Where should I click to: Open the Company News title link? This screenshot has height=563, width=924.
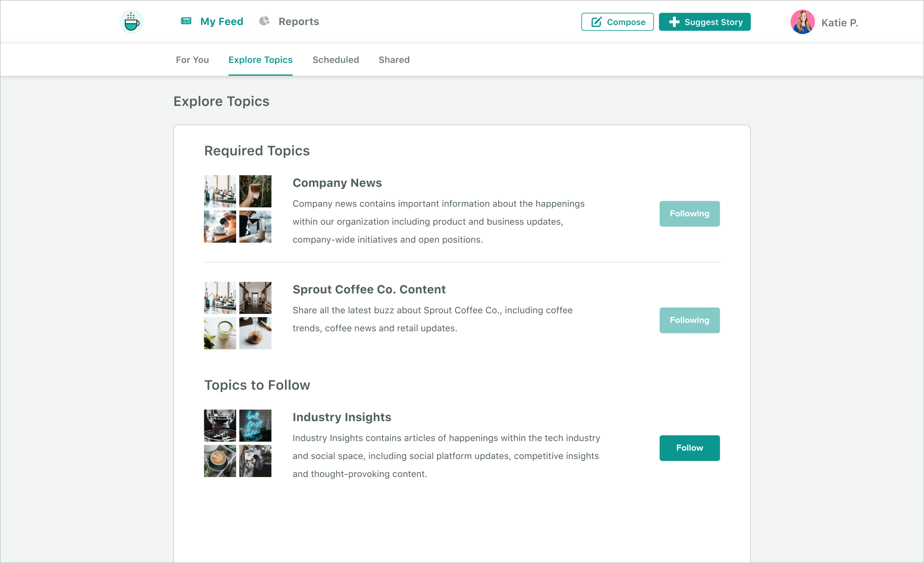click(x=337, y=183)
